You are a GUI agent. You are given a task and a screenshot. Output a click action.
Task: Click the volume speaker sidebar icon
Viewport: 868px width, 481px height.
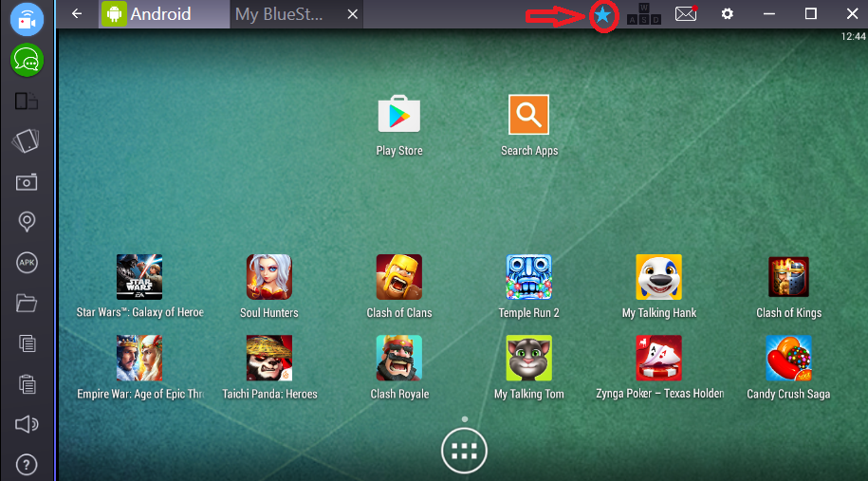pyautogui.click(x=27, y=424)
